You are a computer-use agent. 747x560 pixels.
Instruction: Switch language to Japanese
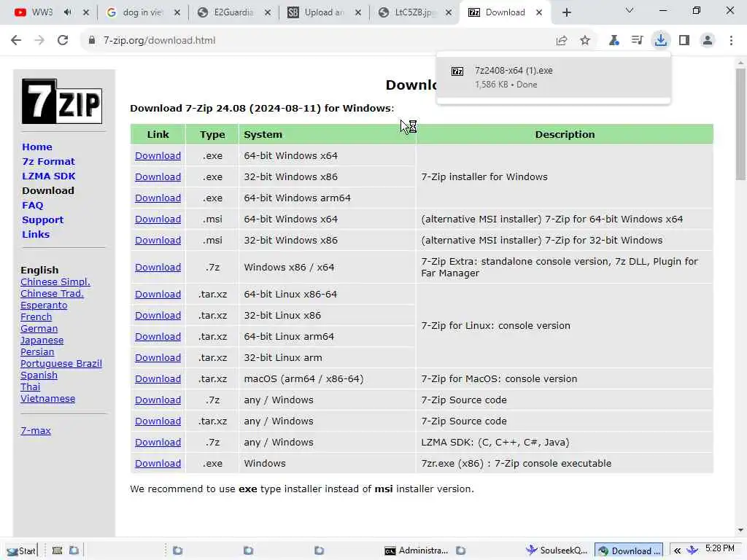tap(42, 341)
